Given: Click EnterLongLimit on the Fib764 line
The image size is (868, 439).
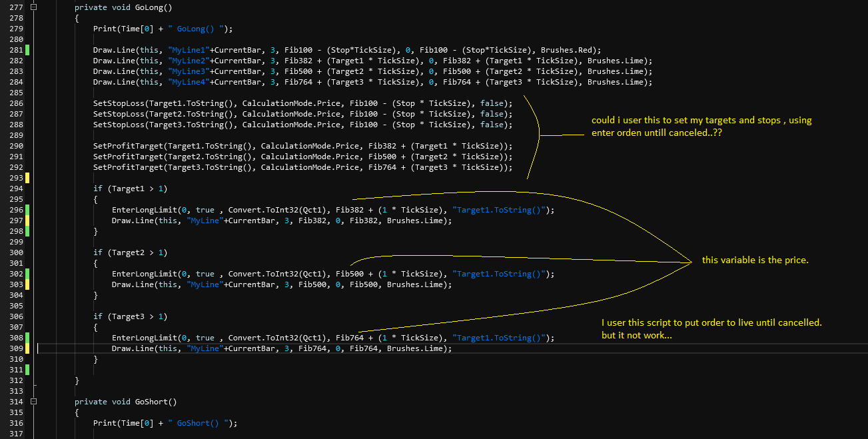Looking at the screenshot, I should (x=145, y=338).
